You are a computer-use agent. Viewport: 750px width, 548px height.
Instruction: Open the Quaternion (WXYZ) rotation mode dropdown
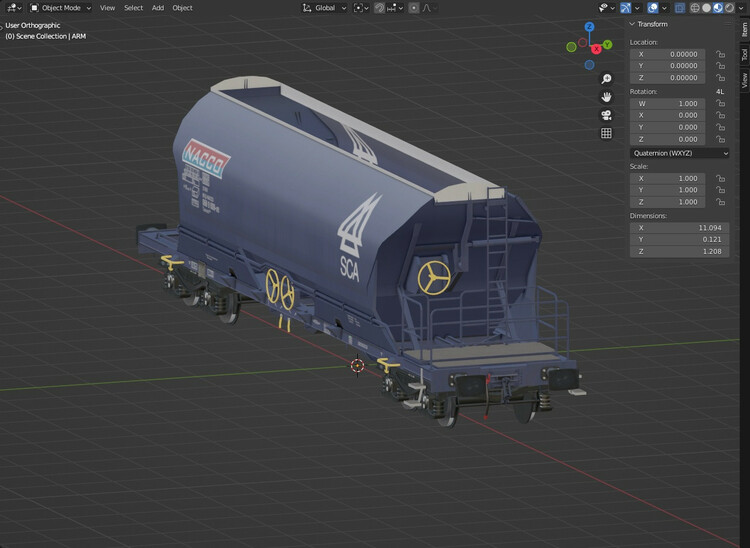[680, 153]
